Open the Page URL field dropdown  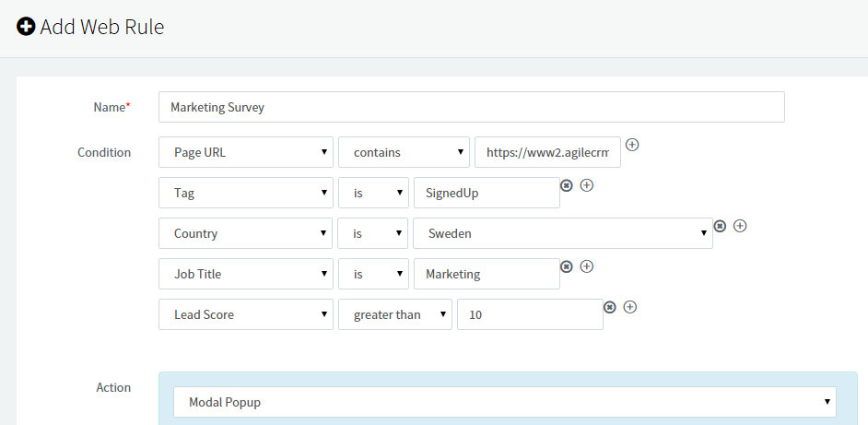click(x=246, y=152)
